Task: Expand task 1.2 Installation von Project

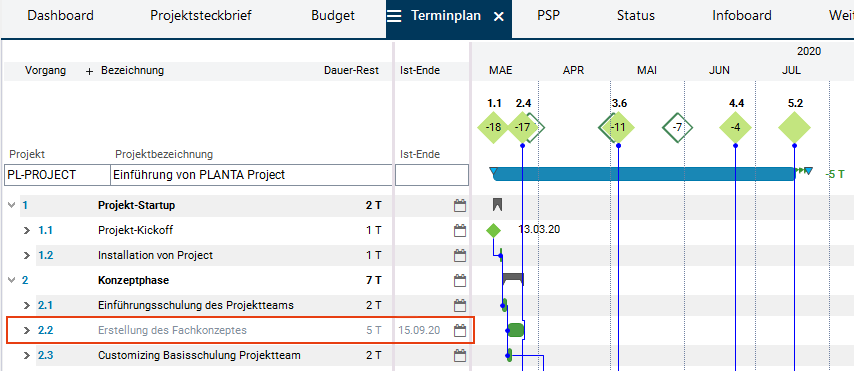Action: [27, 256]
